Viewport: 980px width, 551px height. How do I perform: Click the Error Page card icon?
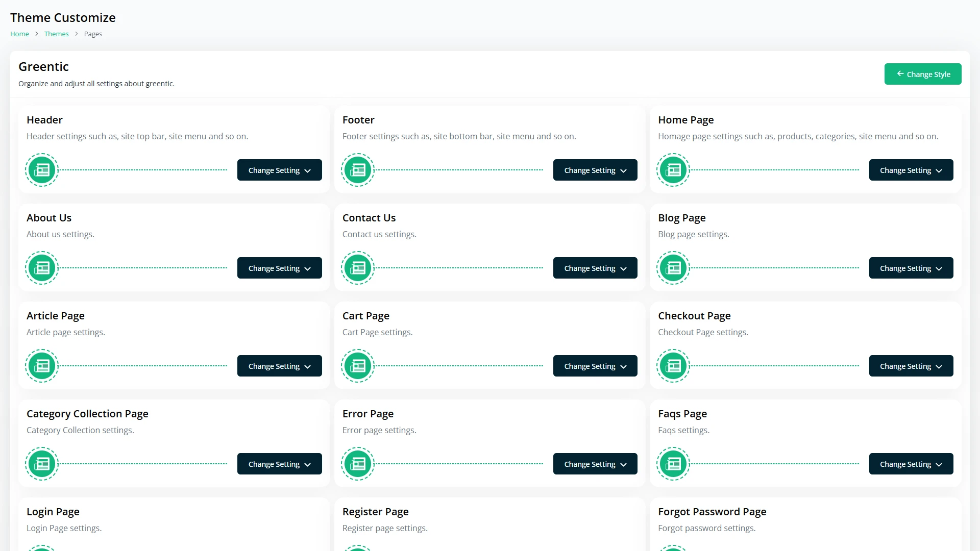pos(358,464)
